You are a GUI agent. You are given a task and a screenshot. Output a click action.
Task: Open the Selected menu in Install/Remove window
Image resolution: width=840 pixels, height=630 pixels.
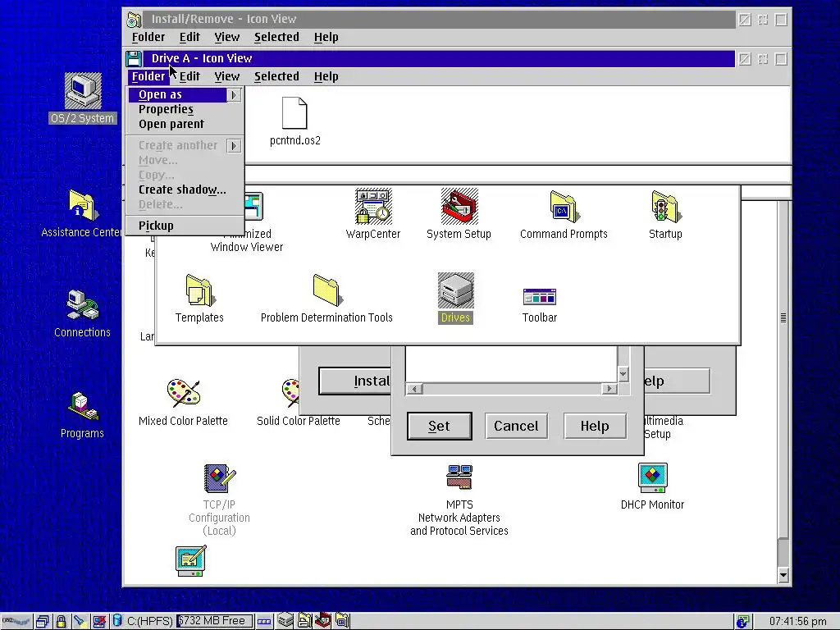[276, 38]
